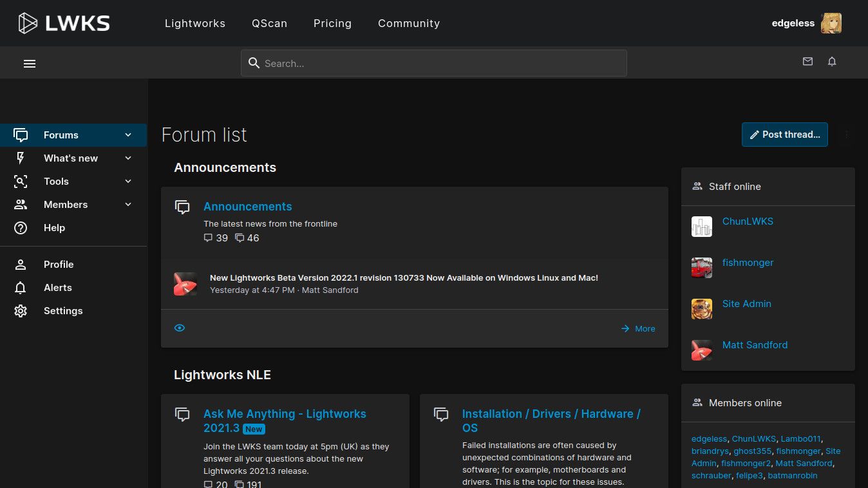Open ChunLWKS staff profile link
Screen dimensions: 868x488
click(748, 221)
